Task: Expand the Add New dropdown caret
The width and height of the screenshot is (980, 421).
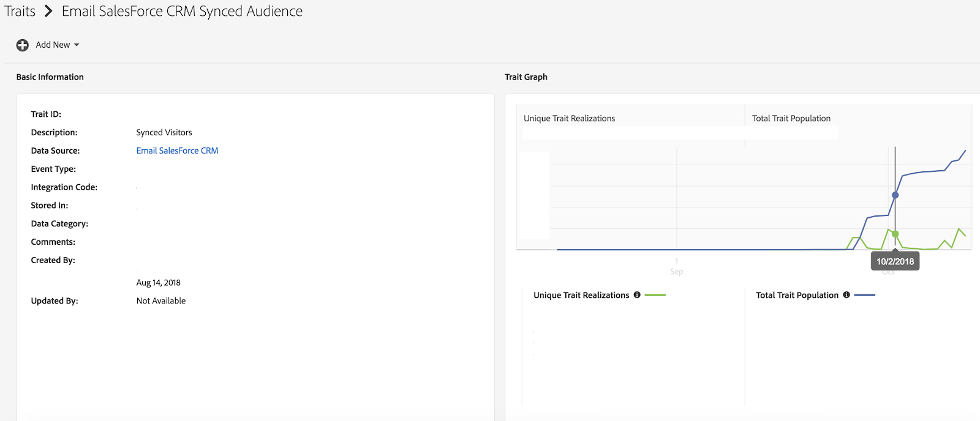Action: click(77, 45)
